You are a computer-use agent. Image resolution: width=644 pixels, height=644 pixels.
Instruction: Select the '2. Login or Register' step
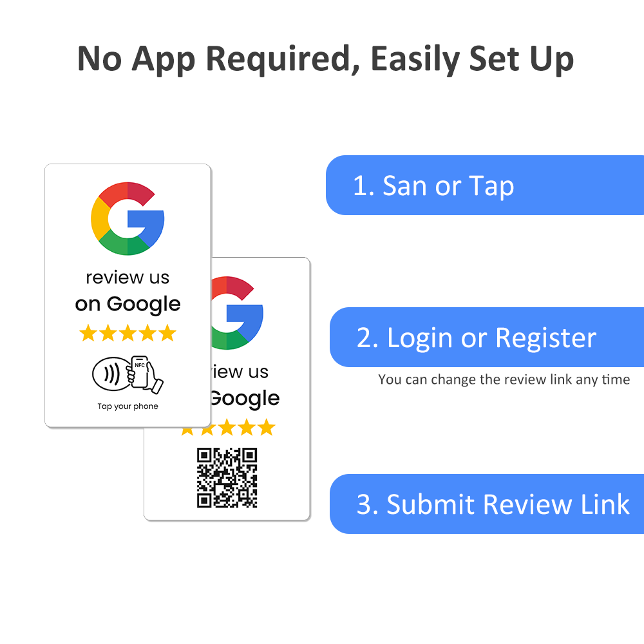click(x=487, y=337)
